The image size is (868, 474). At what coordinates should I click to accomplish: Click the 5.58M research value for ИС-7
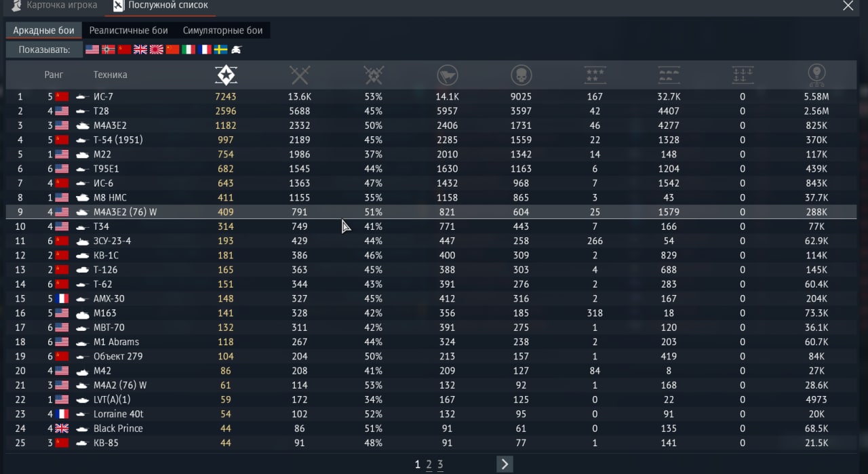[x=816, y=97]
